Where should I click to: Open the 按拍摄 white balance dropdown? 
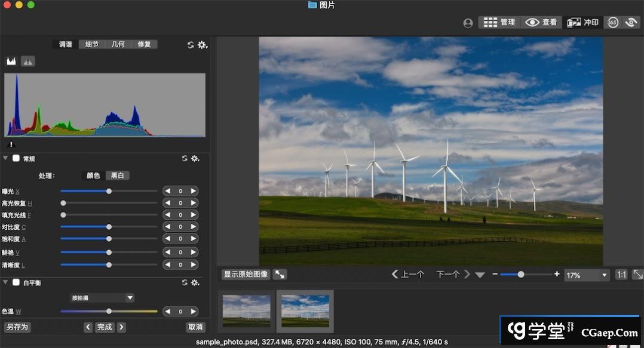pos(103,297)
